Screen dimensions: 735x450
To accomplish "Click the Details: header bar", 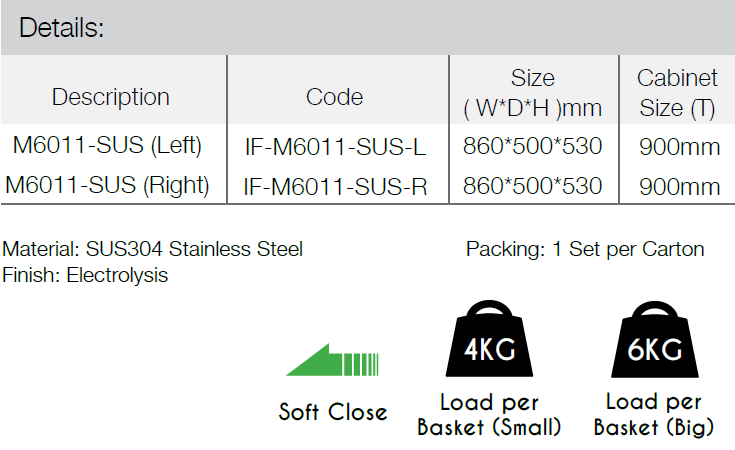I will 368,28.
